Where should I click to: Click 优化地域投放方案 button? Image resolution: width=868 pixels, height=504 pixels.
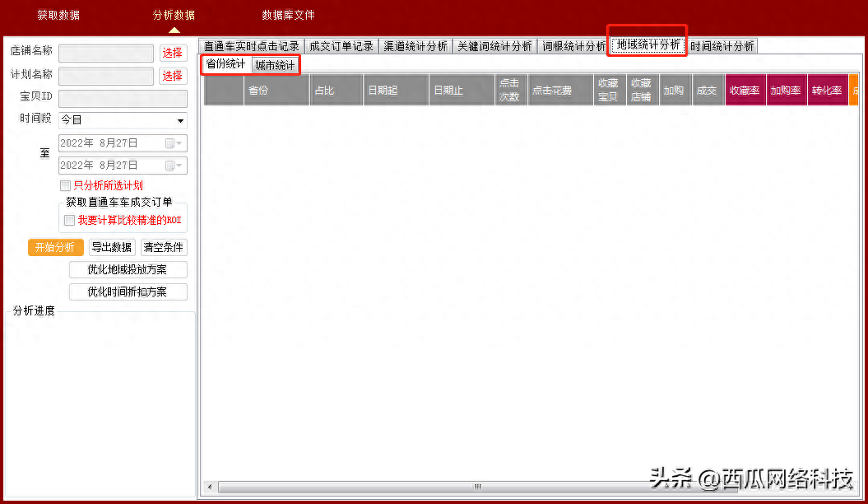coord(127,270)
